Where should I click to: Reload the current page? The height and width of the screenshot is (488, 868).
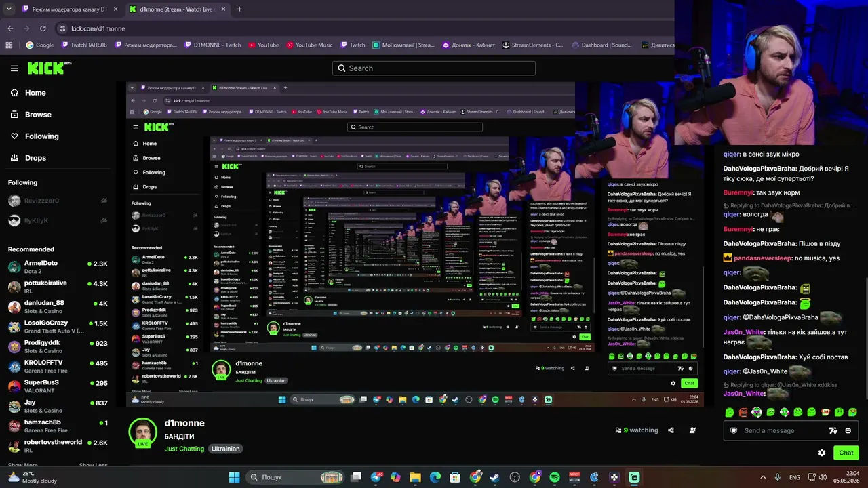click(43, 28)
